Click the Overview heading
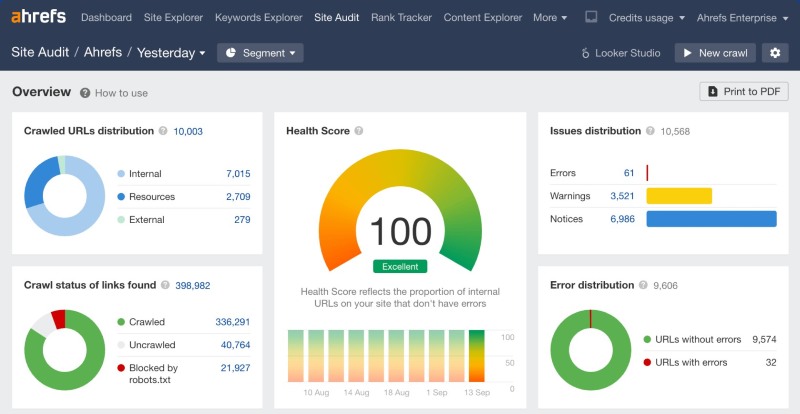Screen dimensions: 800x414 [x=41, y=92]
